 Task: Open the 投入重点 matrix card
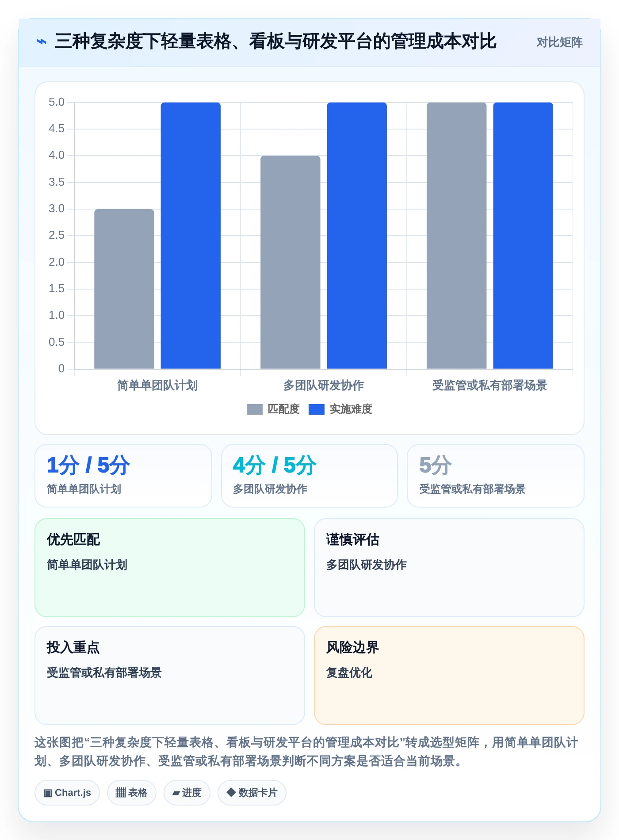pos(170,676)
